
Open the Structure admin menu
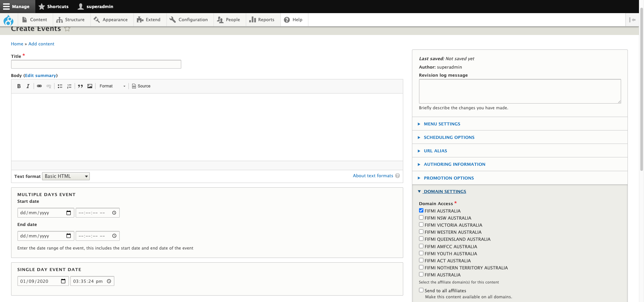pos(71,20)
